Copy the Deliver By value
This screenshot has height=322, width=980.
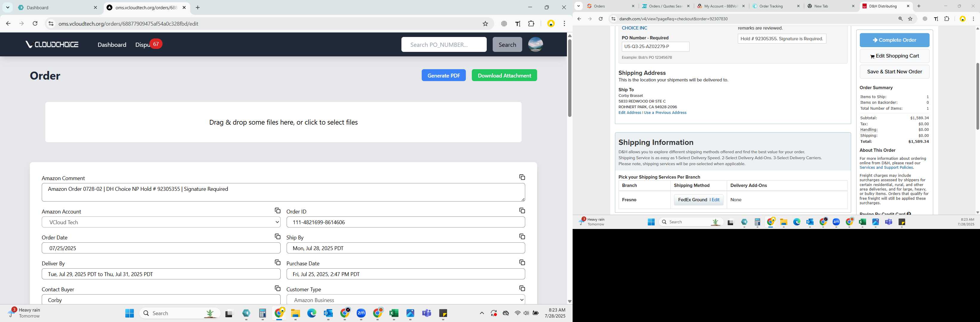[x=277, y=262]
